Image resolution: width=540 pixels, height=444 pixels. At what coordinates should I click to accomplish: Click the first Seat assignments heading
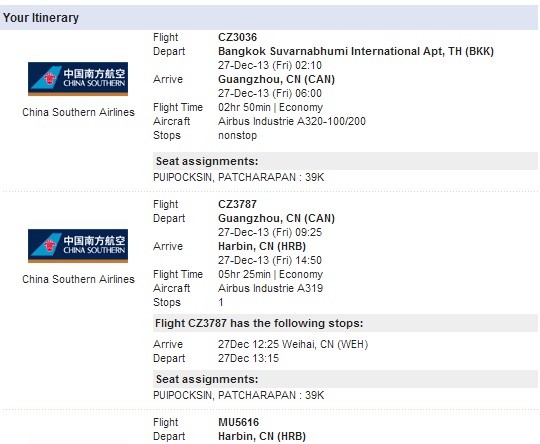coord(207,161)
